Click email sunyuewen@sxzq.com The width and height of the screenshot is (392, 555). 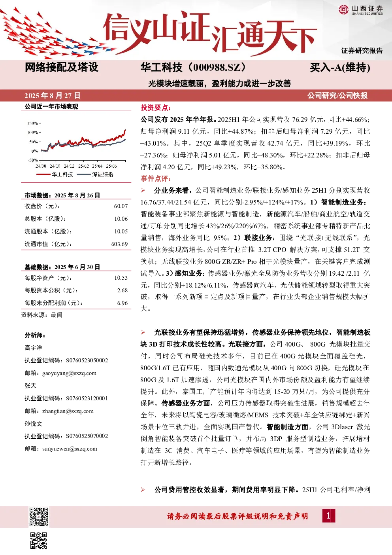click(70, 449)
